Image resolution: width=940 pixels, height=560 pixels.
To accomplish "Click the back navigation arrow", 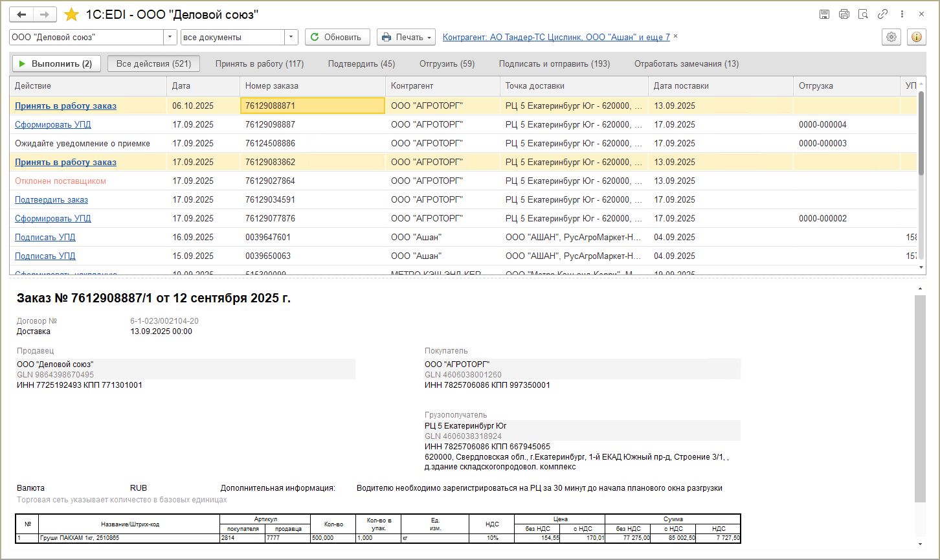I will [21, 14].
